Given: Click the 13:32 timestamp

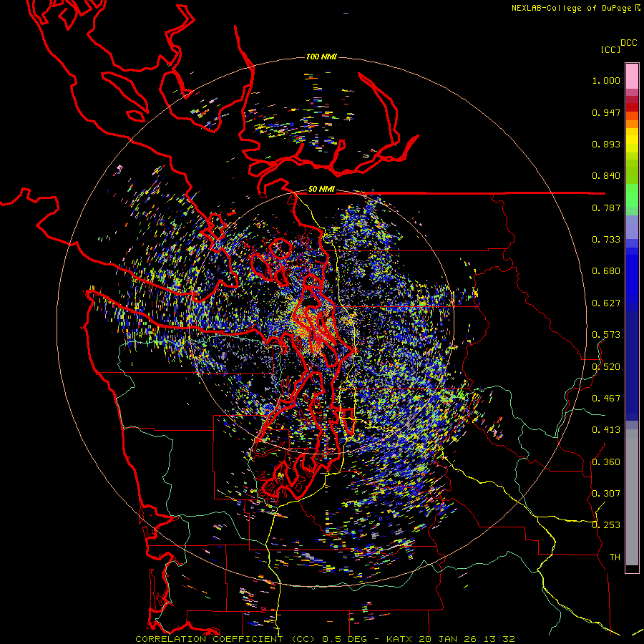Looking at the screenshot, I should point(498,639).
